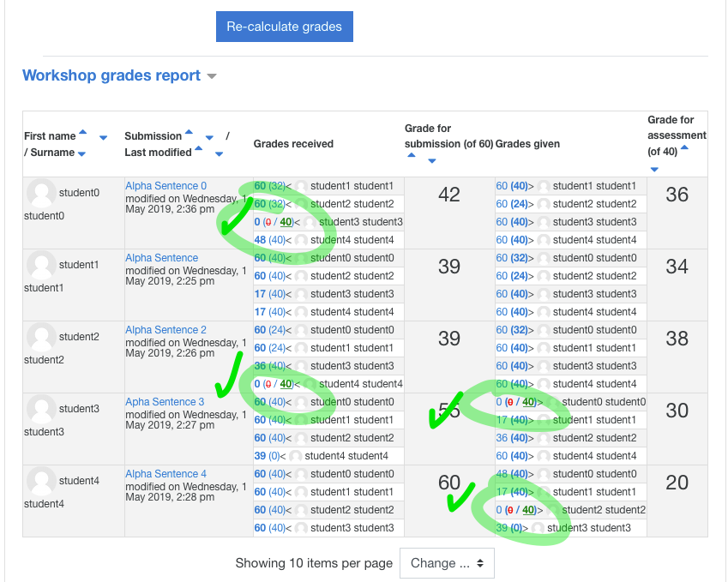Sort descending by Submission title arrow
Viewport: 728px width, 582px height.
click(209, 138)
